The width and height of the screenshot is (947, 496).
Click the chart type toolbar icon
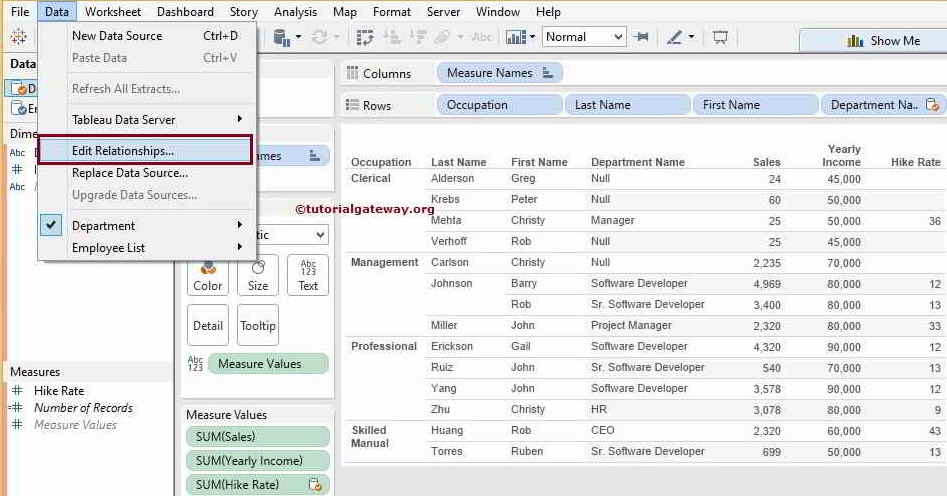click(x=516, y=38)
